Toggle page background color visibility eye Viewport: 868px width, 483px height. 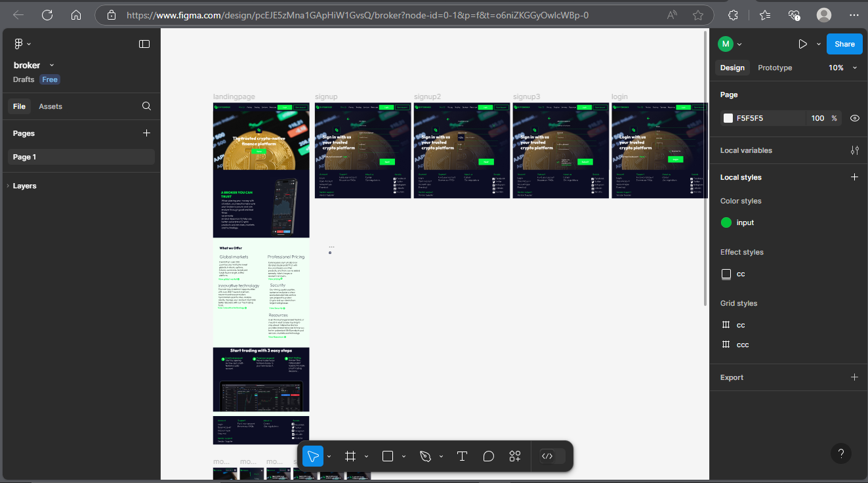click(x=854, y=118)
